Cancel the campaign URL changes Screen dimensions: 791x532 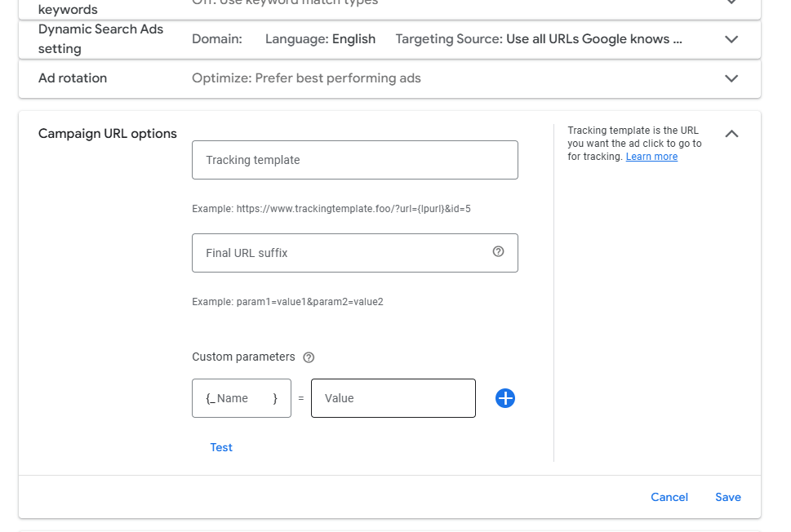(669, 497)
